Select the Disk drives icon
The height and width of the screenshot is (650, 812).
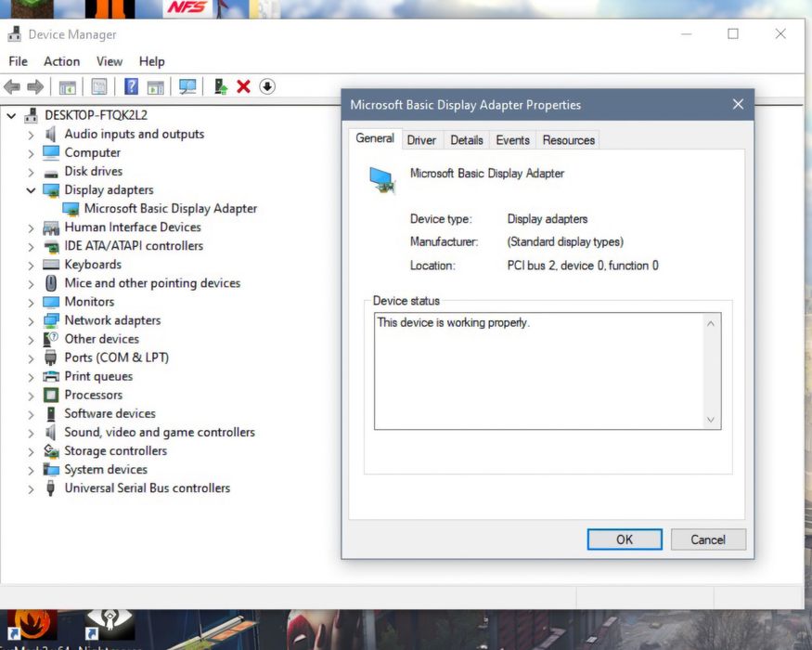click(51, 173)
